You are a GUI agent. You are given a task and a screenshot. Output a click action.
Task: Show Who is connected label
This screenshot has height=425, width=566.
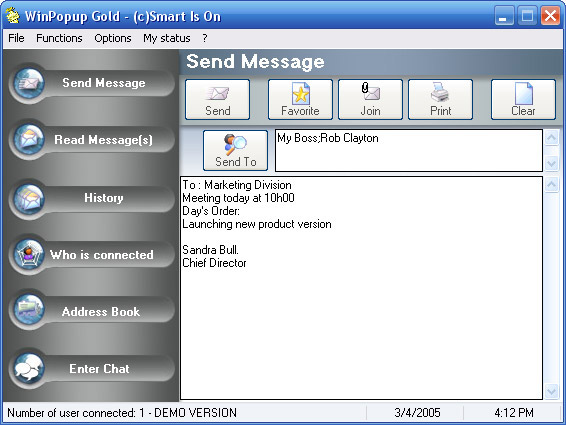coord(102,255)
